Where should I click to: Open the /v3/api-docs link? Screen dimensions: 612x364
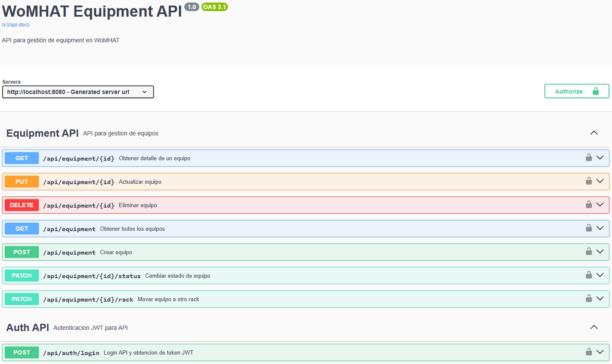click(16, 25)
